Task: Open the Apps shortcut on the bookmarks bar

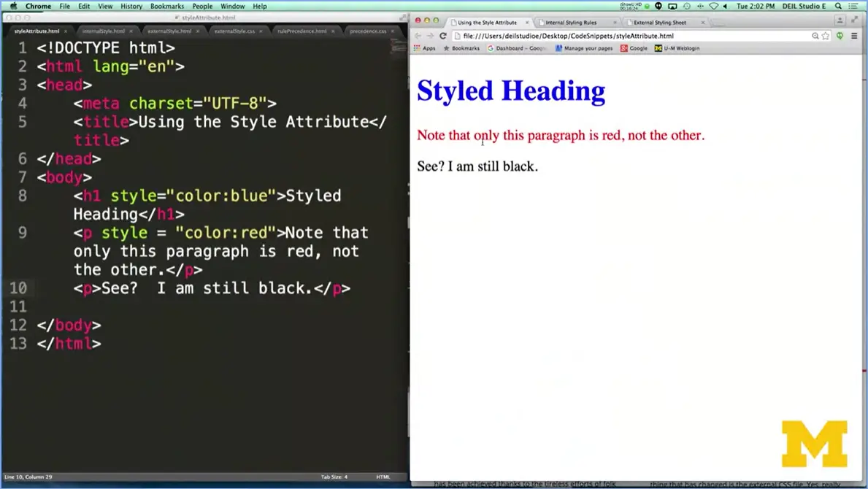Action: 426,48
